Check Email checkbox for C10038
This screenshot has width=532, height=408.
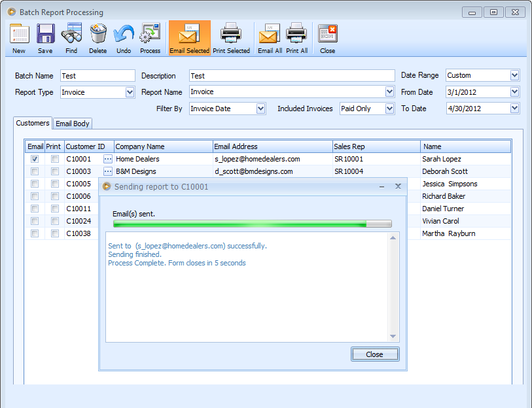tap(35, 233)
